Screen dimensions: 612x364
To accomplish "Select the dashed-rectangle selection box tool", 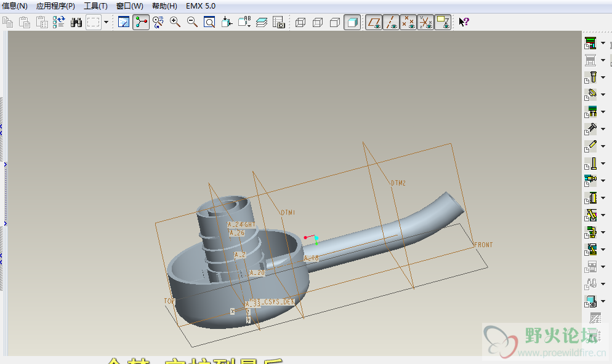I will [94, 22].
